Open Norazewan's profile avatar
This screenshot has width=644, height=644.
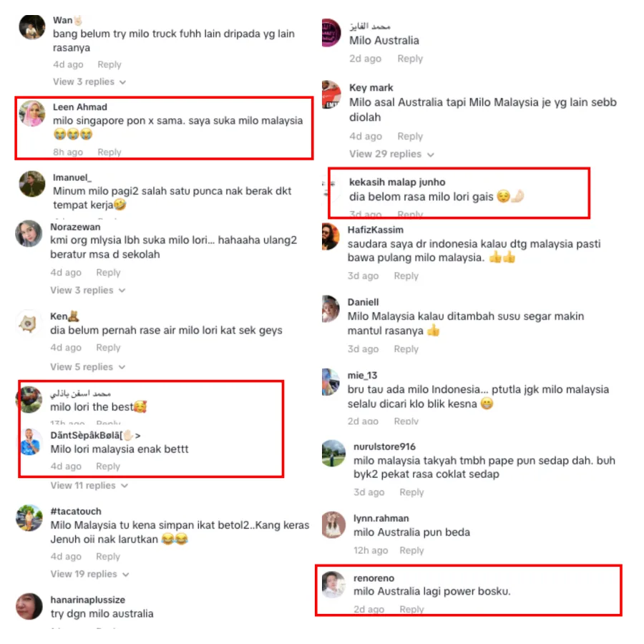coord(29,234)
